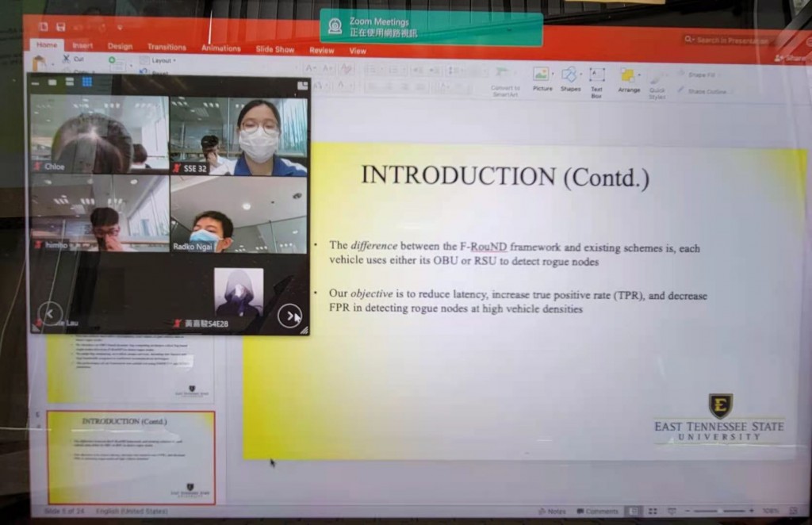Click the Slide Sorter view icon

(x=653, y=512)
